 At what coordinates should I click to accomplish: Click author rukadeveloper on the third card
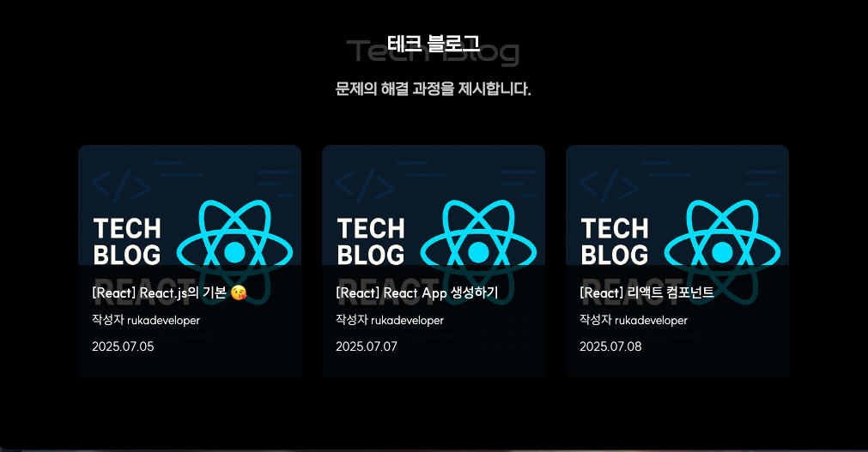pos(651,320)
